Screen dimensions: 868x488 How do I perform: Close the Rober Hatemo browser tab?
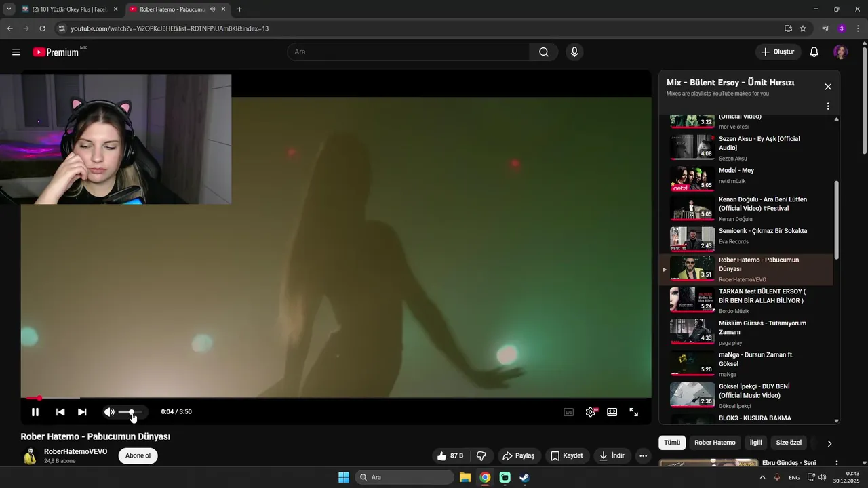point(223,9)
